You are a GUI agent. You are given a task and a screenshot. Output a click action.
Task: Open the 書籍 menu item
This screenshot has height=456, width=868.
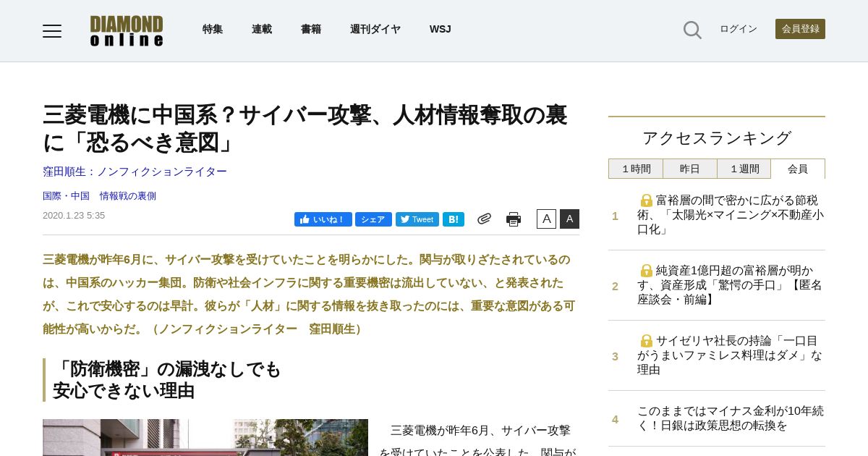pyautogui.click(x=311, y=29)
